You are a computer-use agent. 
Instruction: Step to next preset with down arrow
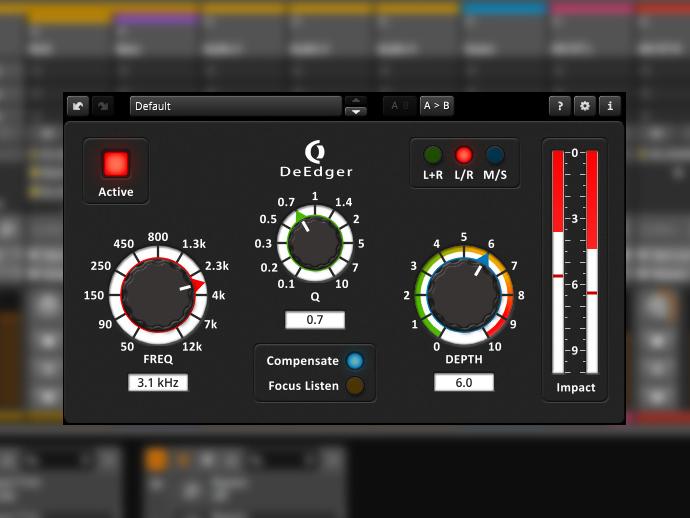point(355,112)
